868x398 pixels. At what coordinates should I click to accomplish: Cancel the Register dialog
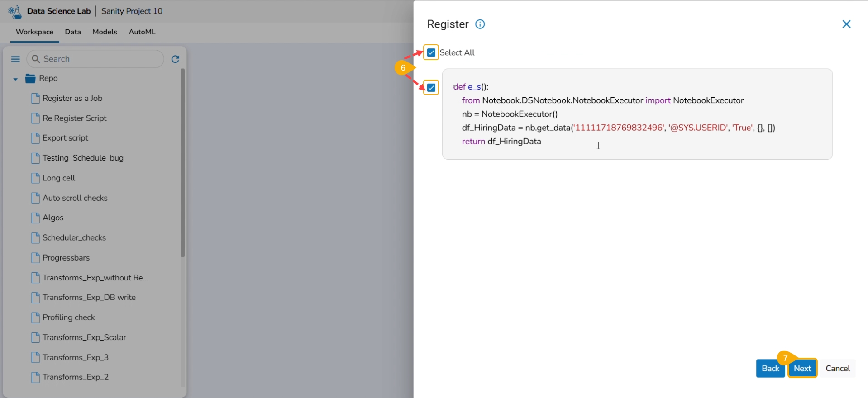click(x=838, y=369)
